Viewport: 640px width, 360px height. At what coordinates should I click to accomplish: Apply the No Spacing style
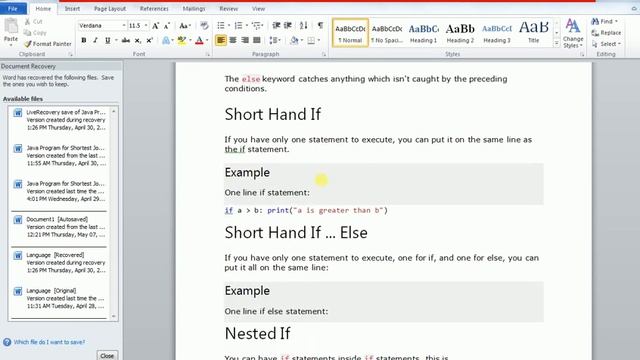387,33
